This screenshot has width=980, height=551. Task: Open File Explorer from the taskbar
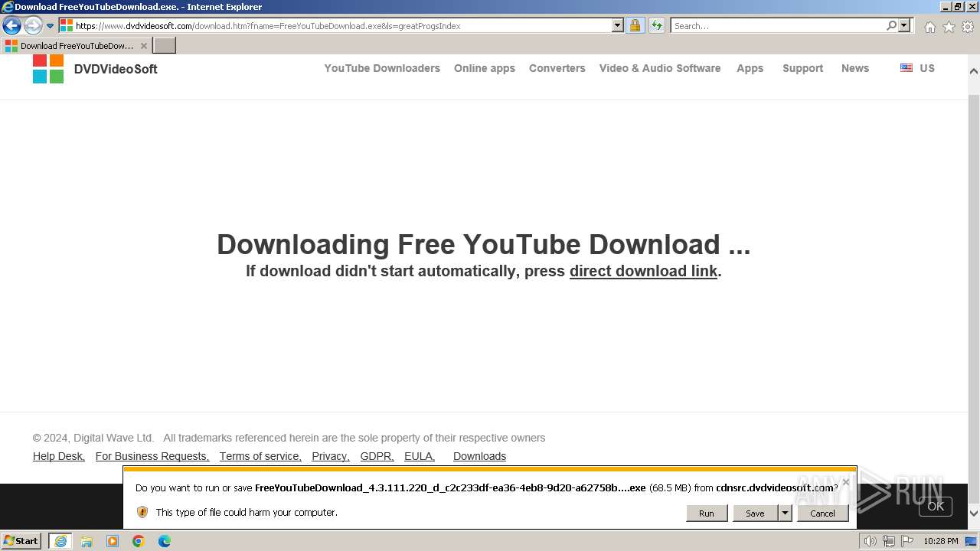(87, 541)
